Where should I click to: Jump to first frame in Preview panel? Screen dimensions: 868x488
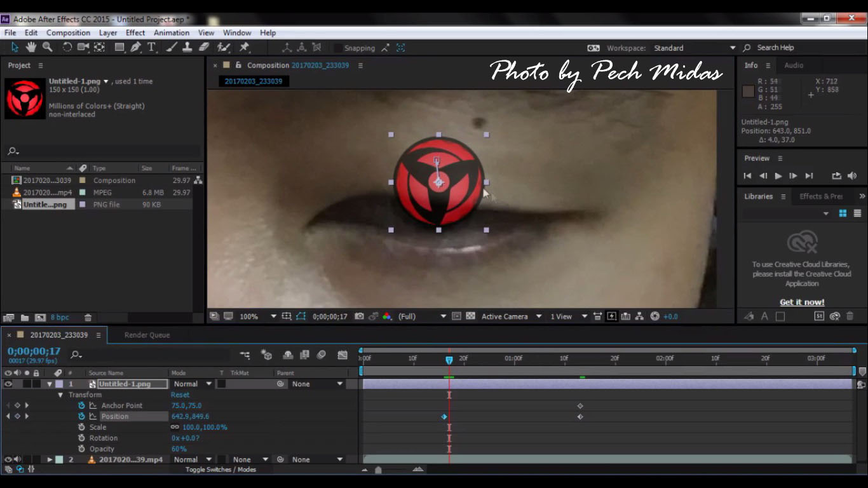click(747, 176)
